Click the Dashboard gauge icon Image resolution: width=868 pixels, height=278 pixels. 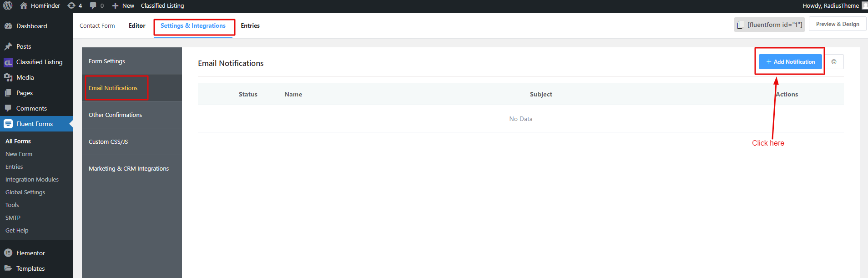[x=8, y=26]
